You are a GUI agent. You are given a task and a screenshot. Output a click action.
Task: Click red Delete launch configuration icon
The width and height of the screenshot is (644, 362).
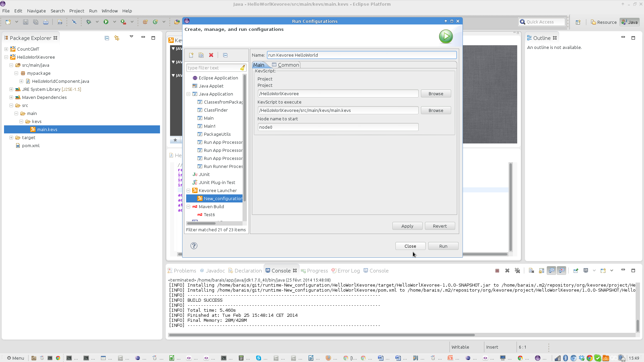[211, 55]
